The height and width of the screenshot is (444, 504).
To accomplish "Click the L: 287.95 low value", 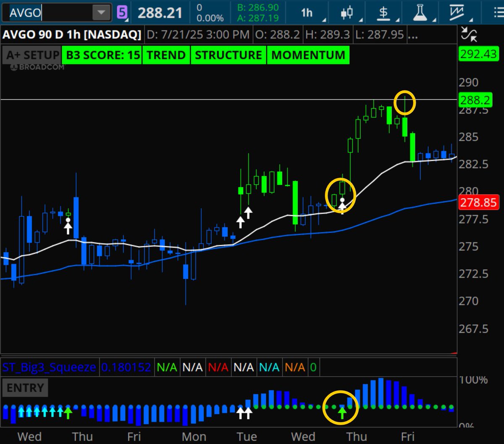I will coord(379,34).
